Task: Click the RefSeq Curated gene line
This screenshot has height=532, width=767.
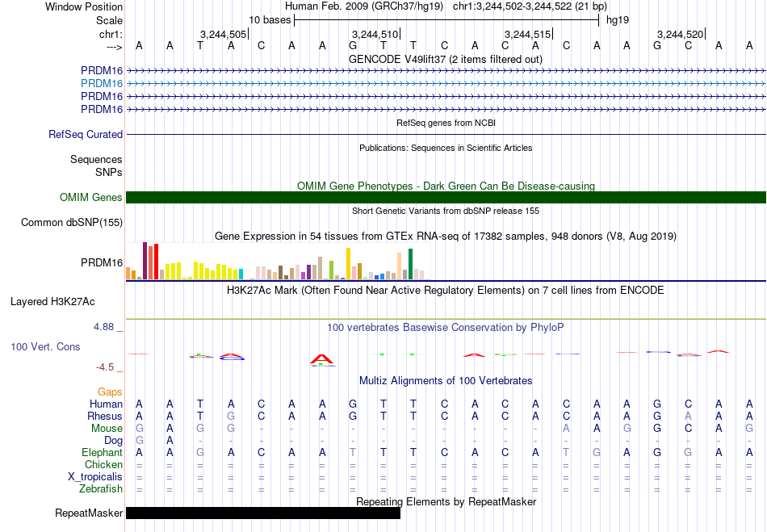Action: (446, 135)
